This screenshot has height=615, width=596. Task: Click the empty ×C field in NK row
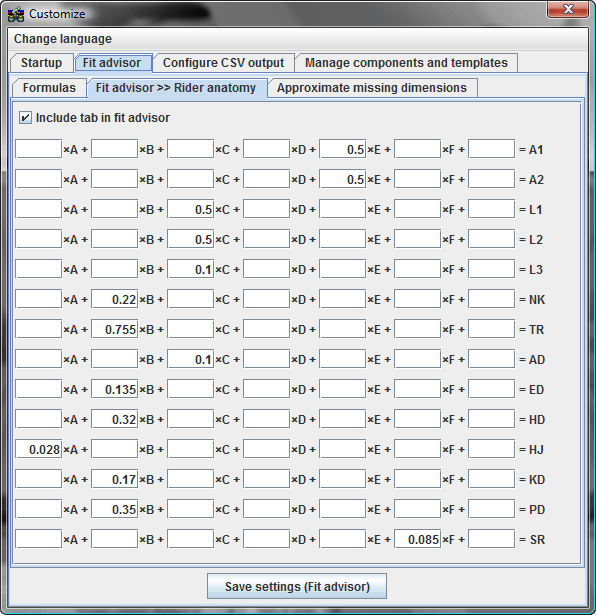point(191,299)
